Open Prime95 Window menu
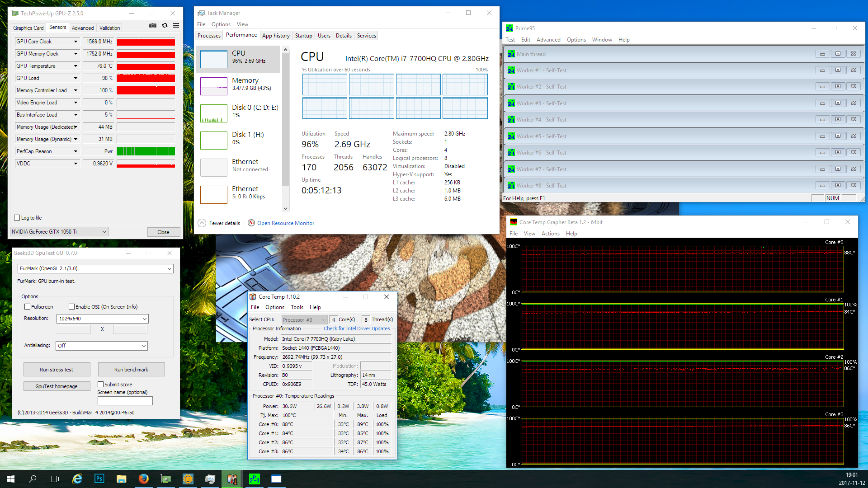 coord(602,40)
